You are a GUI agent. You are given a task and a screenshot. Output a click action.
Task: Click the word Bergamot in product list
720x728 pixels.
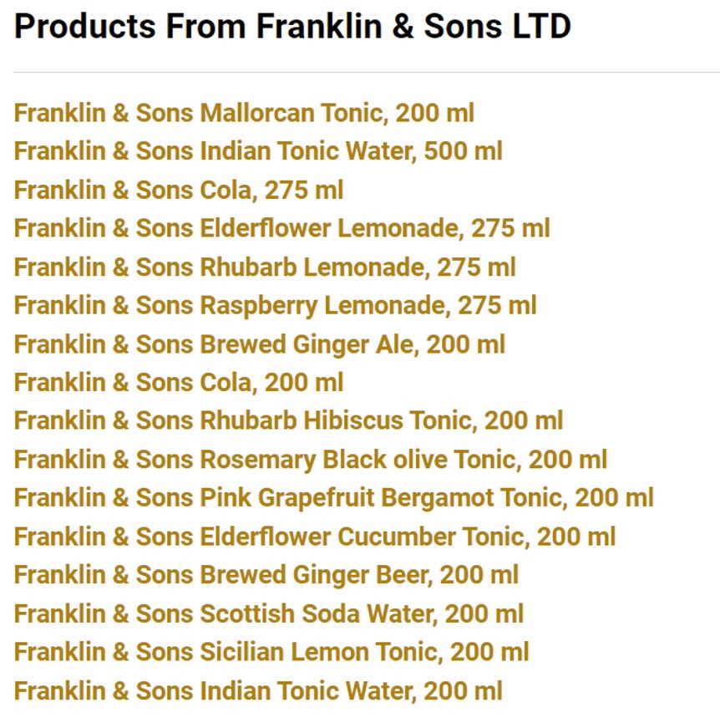438,499
